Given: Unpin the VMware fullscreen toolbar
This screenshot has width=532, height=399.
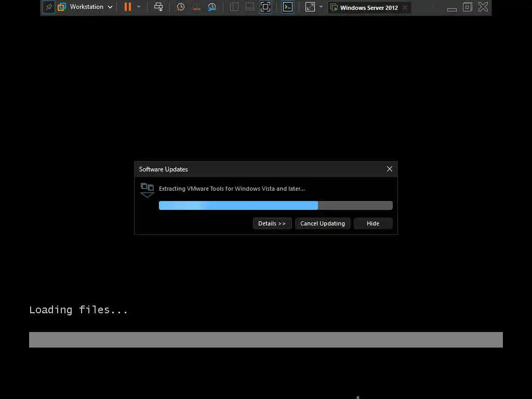Looking at the screenshot, I should 49,7.
